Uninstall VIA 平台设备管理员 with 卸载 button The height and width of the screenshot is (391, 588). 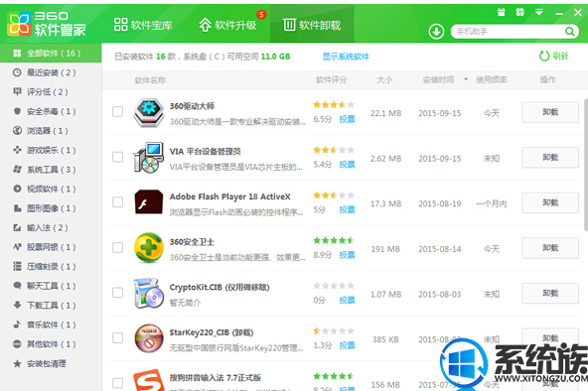pyautogui.click(x=550, y=158)
